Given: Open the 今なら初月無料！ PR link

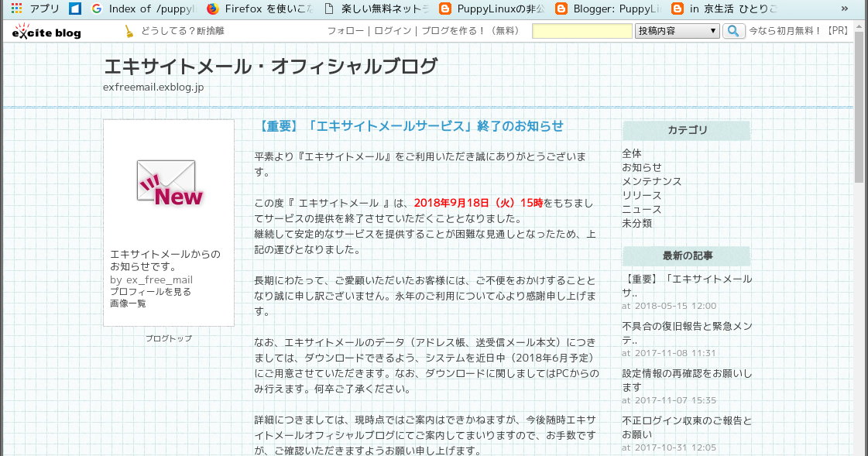Looking at the screenshot, I should click(x=798, y=31).
